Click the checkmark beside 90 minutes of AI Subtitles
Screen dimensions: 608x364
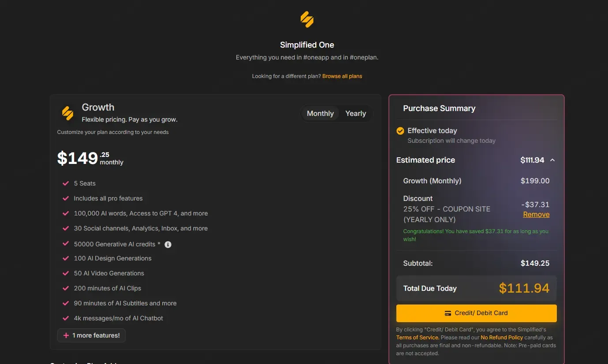pyautogui.click(x=66, y=303)
